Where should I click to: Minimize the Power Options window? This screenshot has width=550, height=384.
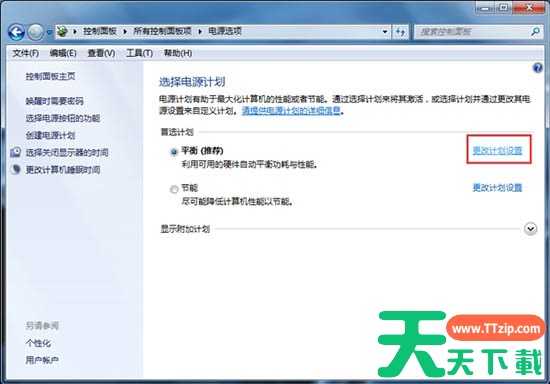(485, 7)
